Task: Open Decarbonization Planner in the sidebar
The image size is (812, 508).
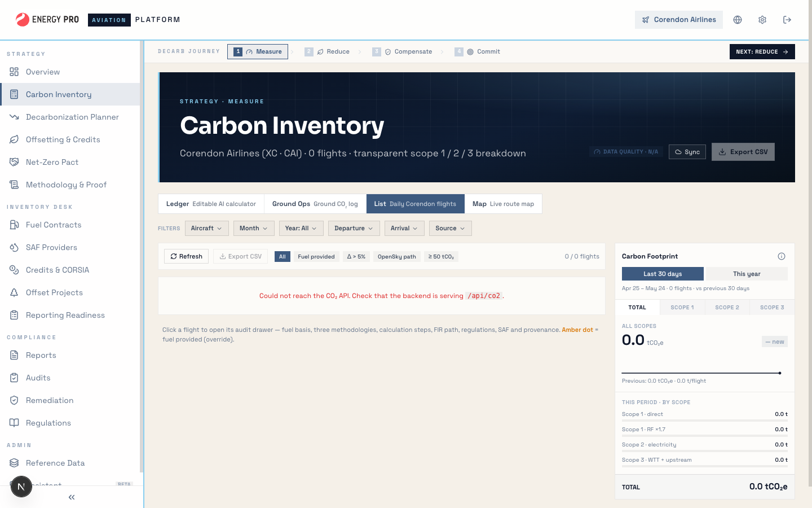Action: 70,117
